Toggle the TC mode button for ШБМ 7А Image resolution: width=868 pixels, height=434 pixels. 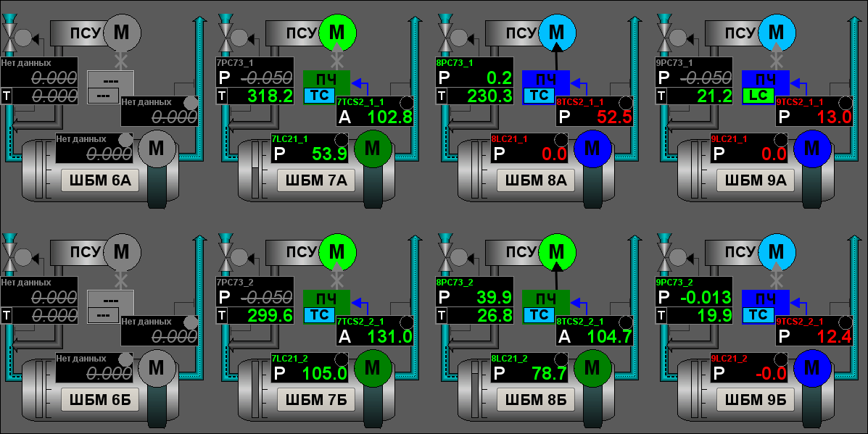[x=319, y=96]
